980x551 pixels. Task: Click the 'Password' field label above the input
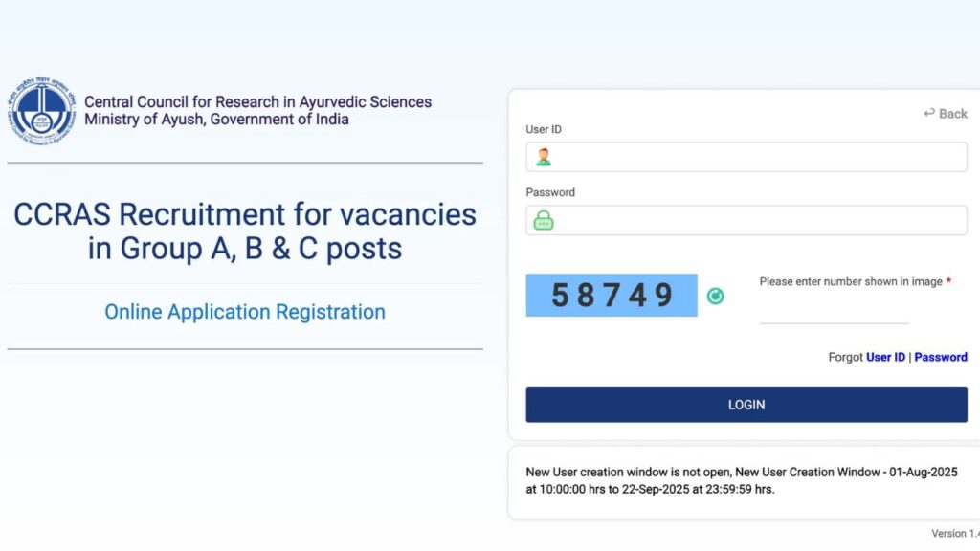point(550,192)
